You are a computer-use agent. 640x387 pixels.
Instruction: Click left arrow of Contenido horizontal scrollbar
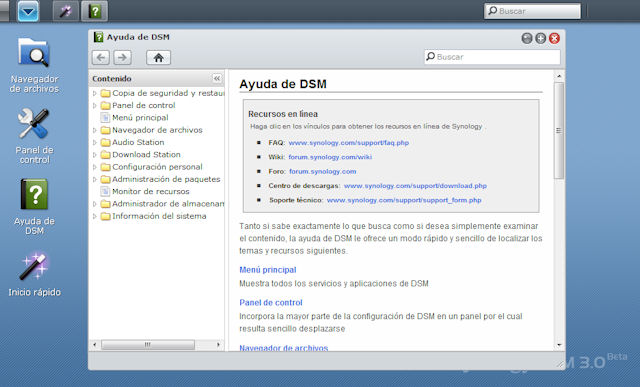point(95,345)
